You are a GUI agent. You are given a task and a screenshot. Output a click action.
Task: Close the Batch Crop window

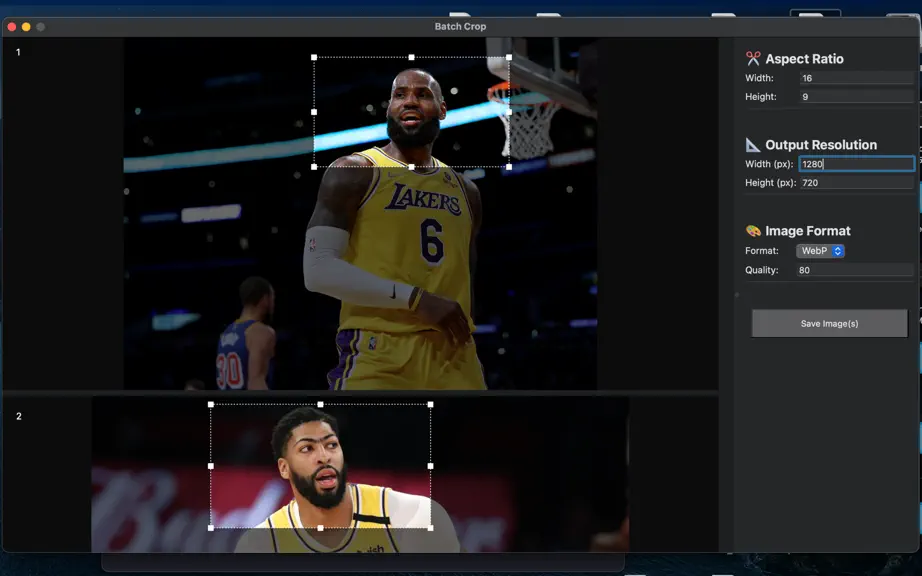click(x=12, y=26)
